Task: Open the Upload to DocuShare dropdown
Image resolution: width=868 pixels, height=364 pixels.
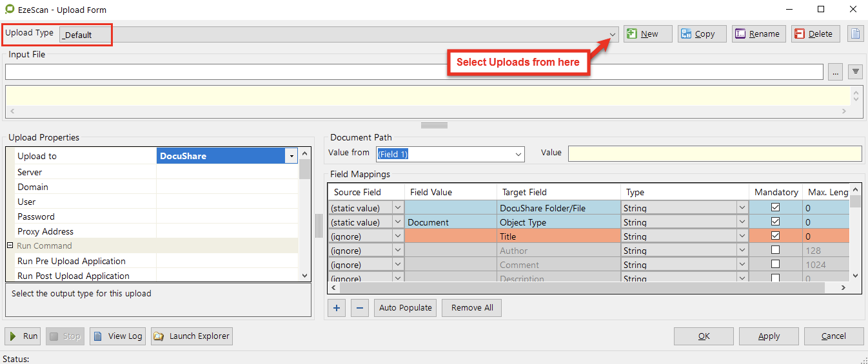Action: [x=291, y=156]
